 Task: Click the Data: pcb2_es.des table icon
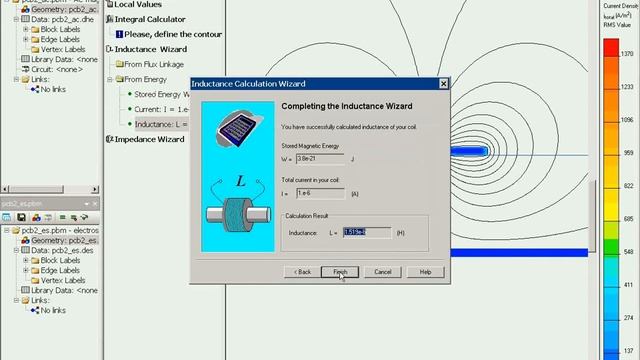tap(25, 250)
